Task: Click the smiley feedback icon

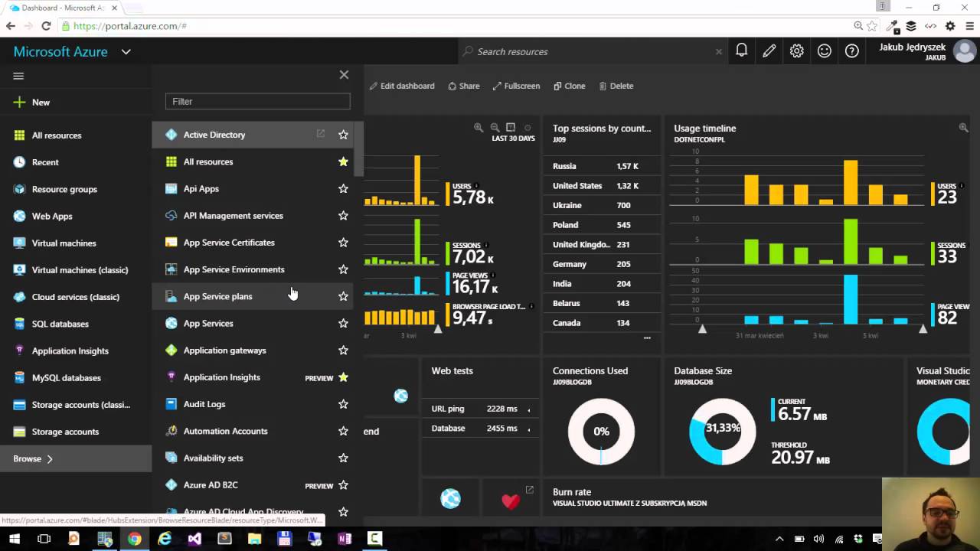Action: click(x=825, y=51)
